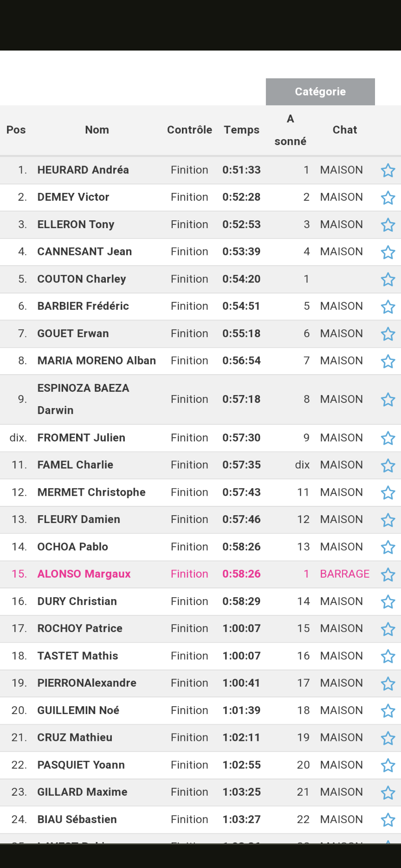Mark COUTON Charley as favorite
Viewport: 401px width, 868px height.
pyautogui.click(x=388, y=280)
